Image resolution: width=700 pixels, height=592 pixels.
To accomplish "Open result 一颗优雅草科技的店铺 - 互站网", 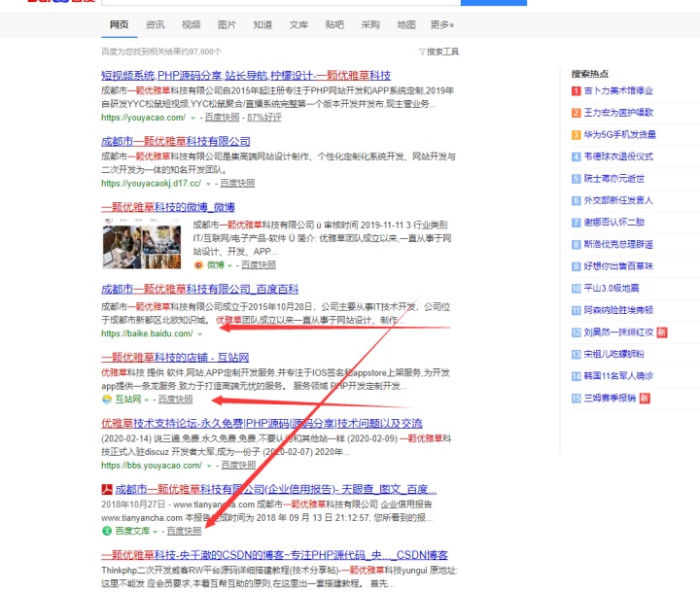I will pos(175,358).
